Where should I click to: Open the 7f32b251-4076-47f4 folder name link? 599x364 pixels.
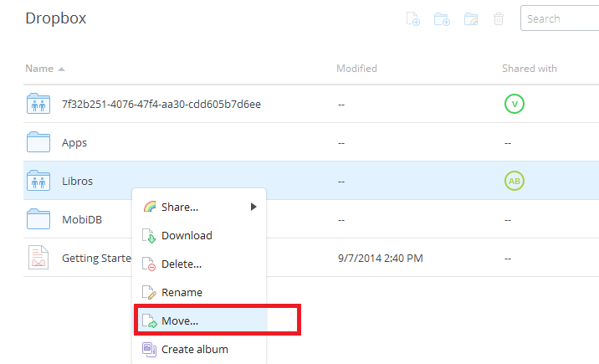pyautogui.click(x=161, y=104)
